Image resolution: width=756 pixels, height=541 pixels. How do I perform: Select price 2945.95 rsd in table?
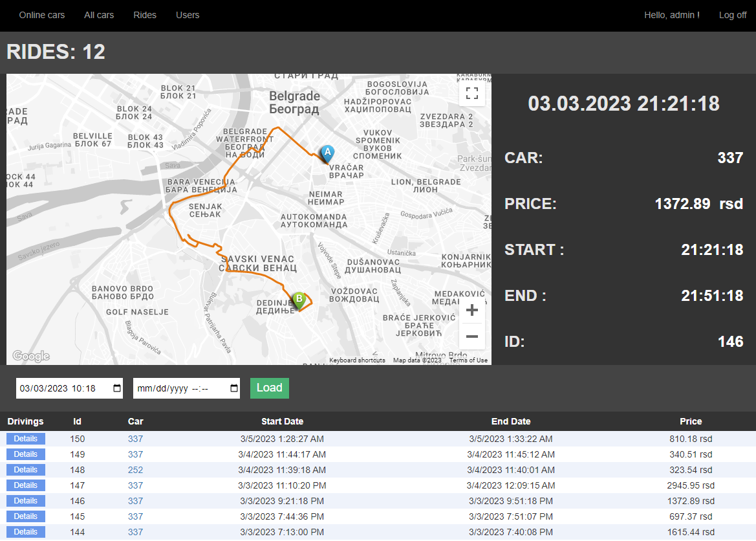[x=691, y=485]
